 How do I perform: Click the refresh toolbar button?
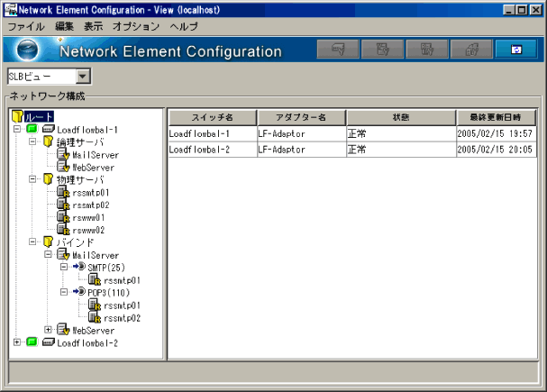(x=515, y=50)
